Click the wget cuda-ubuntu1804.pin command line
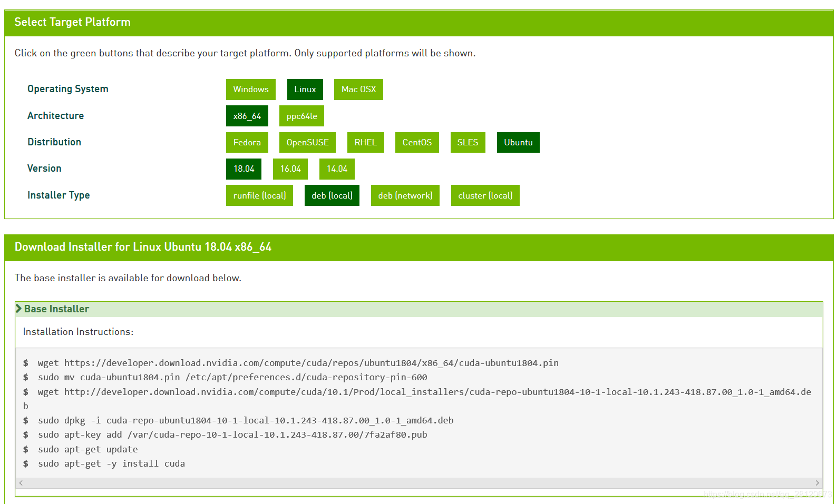 click(298, 363)
